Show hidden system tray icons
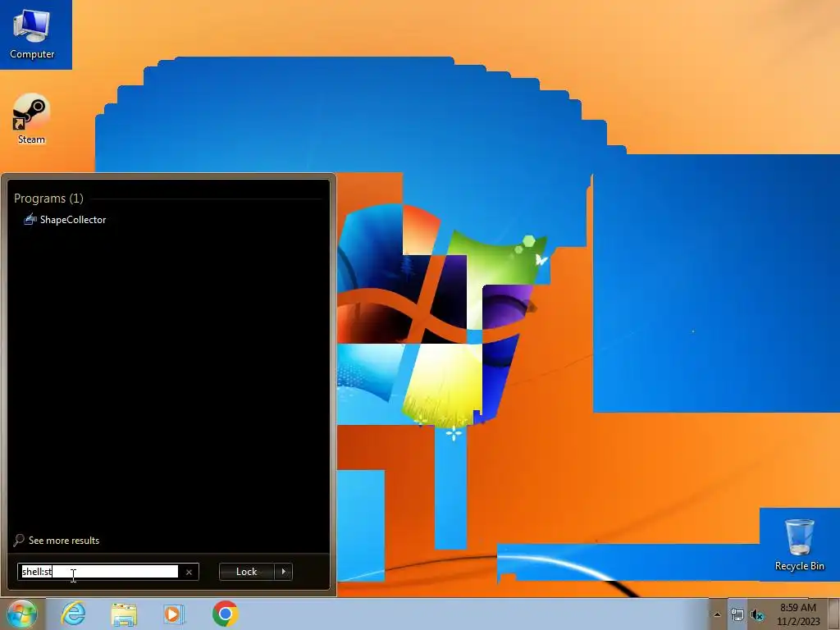 tap(717, 614)
